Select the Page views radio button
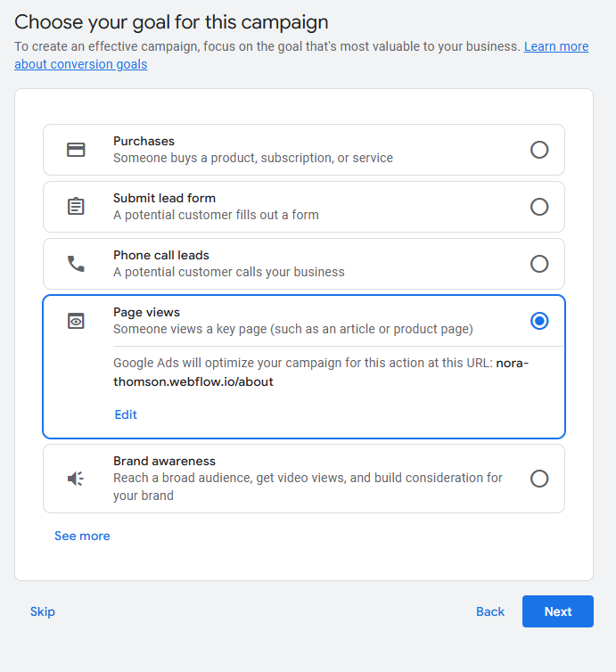The height and width of the screenshot is (672, 616). coord(539,321)
